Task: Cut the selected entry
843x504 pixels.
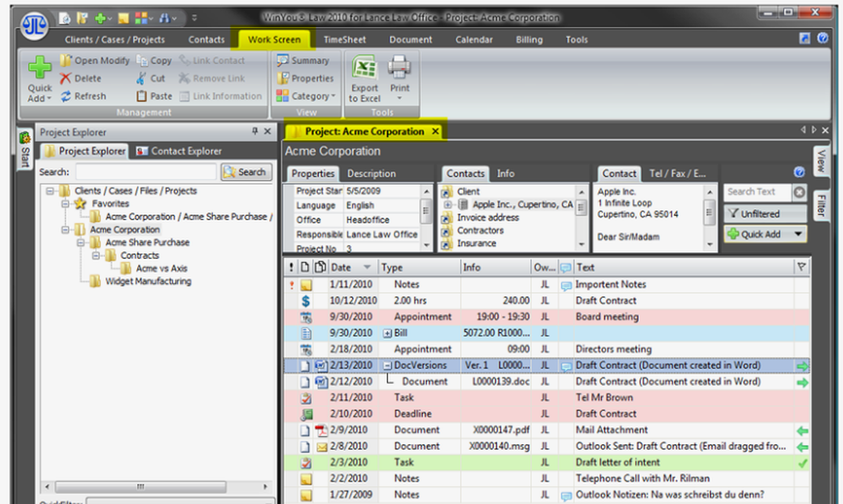Action: [x=151, y=78]
